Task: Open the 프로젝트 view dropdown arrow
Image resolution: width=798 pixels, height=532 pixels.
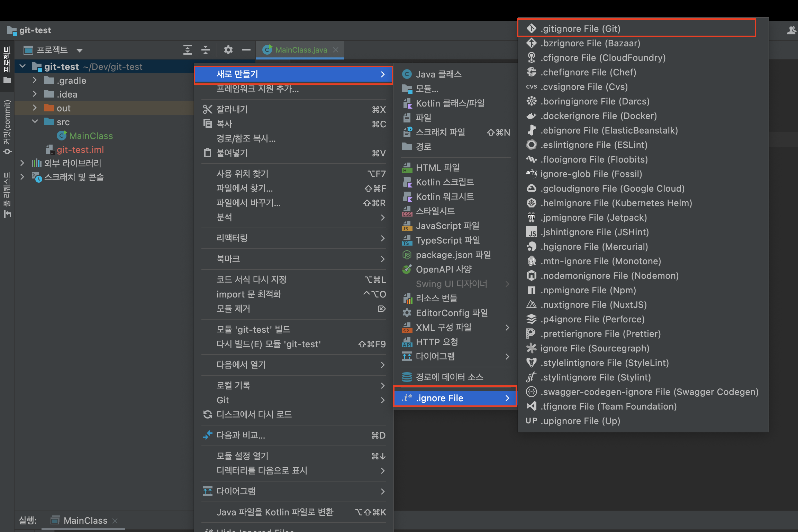Action: [80, 51]
